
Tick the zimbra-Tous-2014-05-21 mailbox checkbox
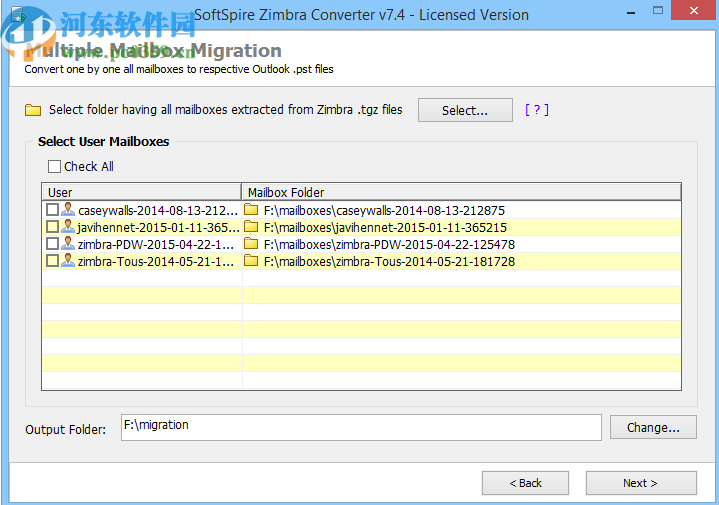pos(52,261)
